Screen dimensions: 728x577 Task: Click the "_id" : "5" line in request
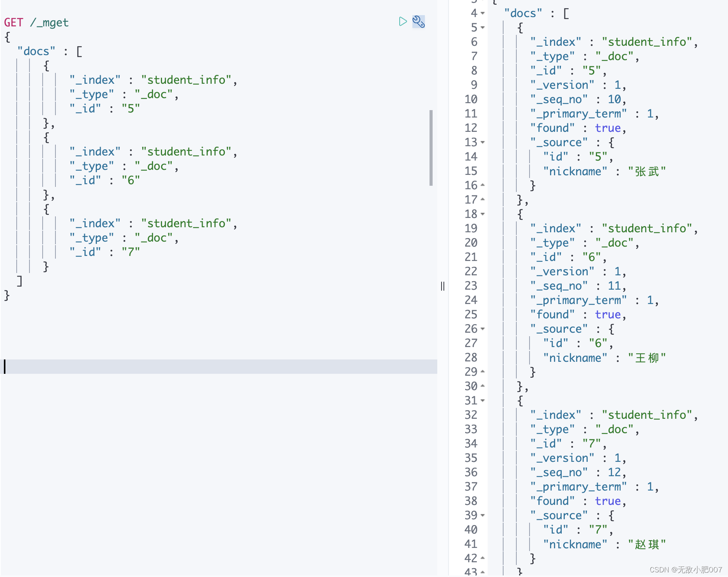[105, 109]
